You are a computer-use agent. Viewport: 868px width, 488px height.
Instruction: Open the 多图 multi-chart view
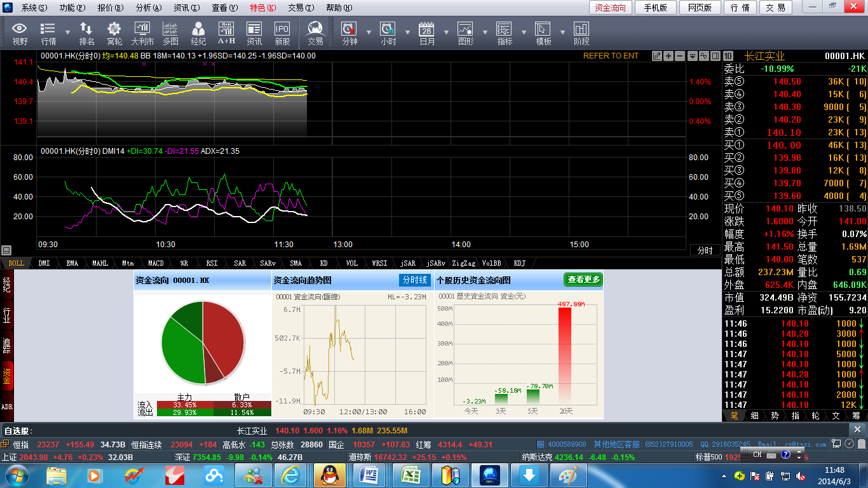[x=170, y=33]
